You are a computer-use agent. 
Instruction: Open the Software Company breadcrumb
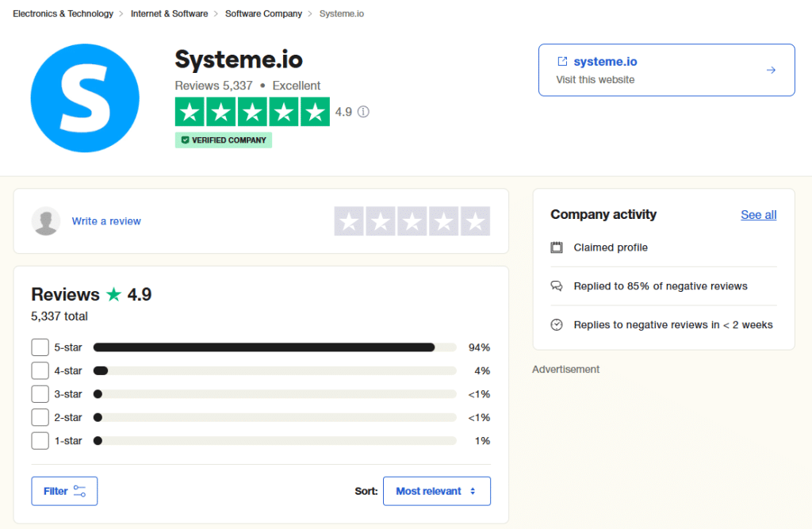click(263, 13)
